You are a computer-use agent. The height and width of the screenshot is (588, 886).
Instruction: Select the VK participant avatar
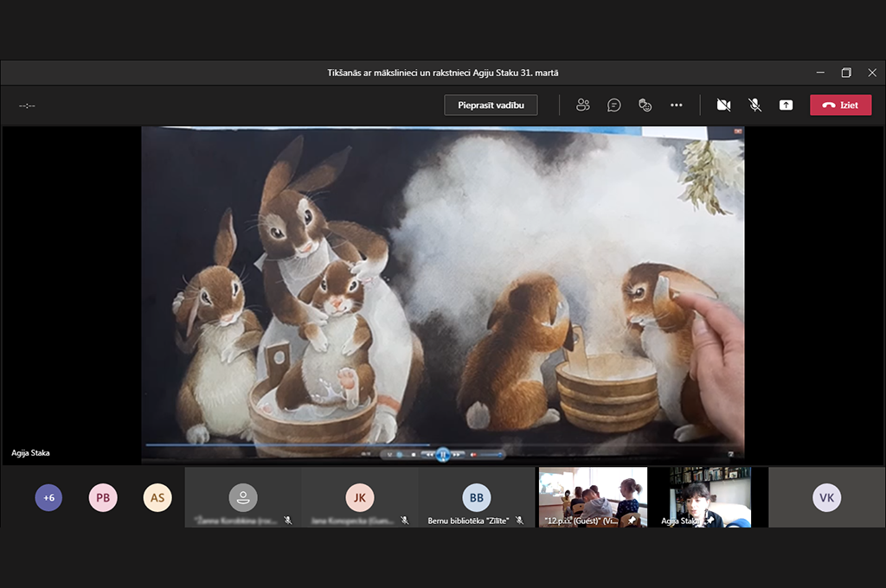click(826, 497)
